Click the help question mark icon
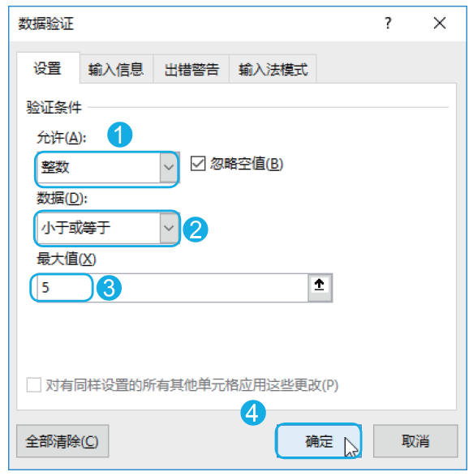 pos(388,23)
